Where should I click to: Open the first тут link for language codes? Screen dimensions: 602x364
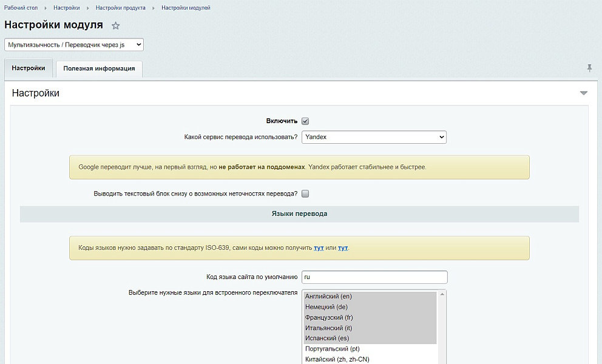point(319,248)
